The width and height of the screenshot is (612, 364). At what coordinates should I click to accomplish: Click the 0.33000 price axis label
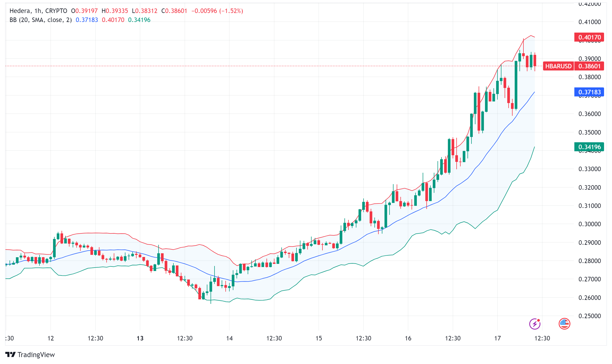click(590, 169)
